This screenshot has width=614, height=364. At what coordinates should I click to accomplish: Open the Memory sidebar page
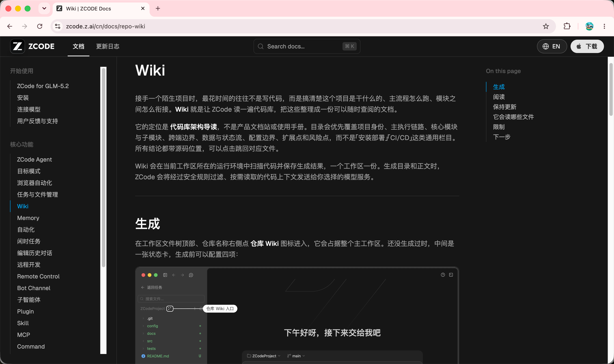(28, 218)
